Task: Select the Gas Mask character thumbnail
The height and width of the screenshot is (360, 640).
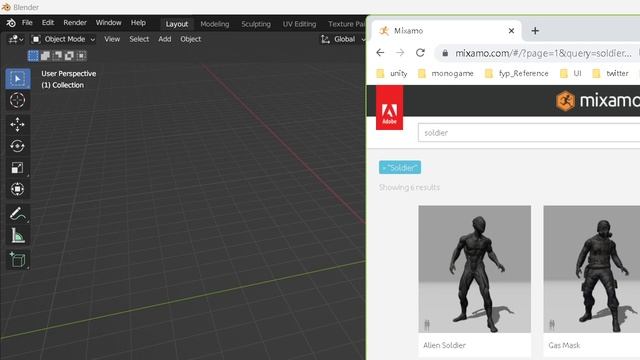Action: point(592,269)
